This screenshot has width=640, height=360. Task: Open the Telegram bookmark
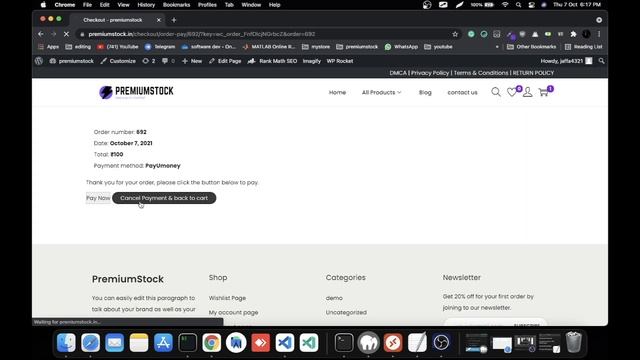[160, 47]
